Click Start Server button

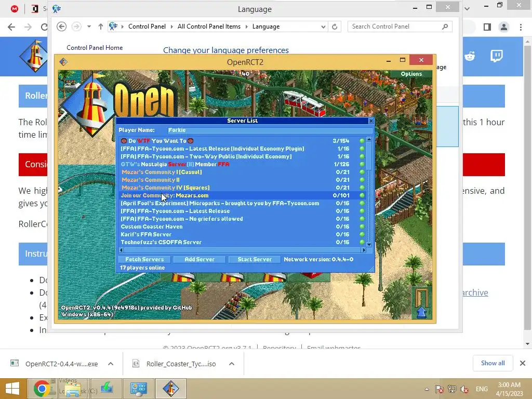click(x=255, y=259)
